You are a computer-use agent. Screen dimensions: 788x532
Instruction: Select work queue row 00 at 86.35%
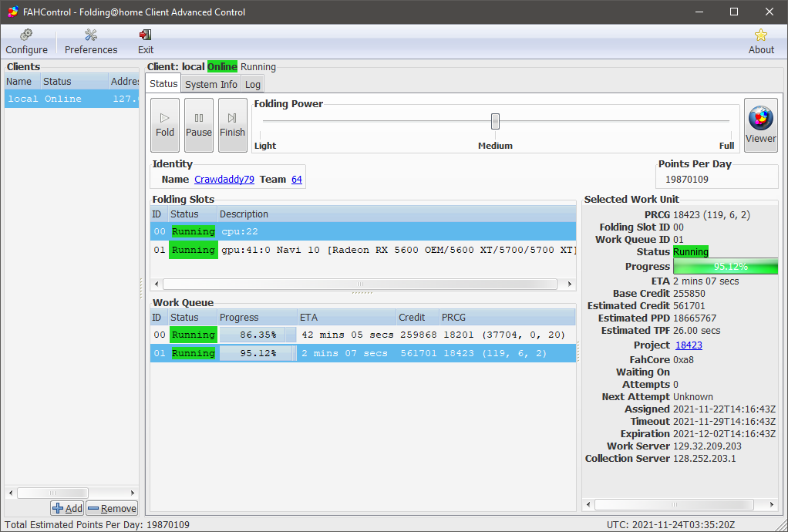363,335
